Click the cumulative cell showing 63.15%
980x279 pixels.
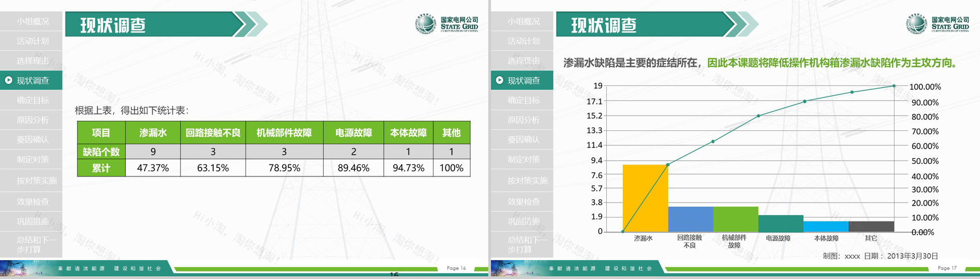pos(213,168)
